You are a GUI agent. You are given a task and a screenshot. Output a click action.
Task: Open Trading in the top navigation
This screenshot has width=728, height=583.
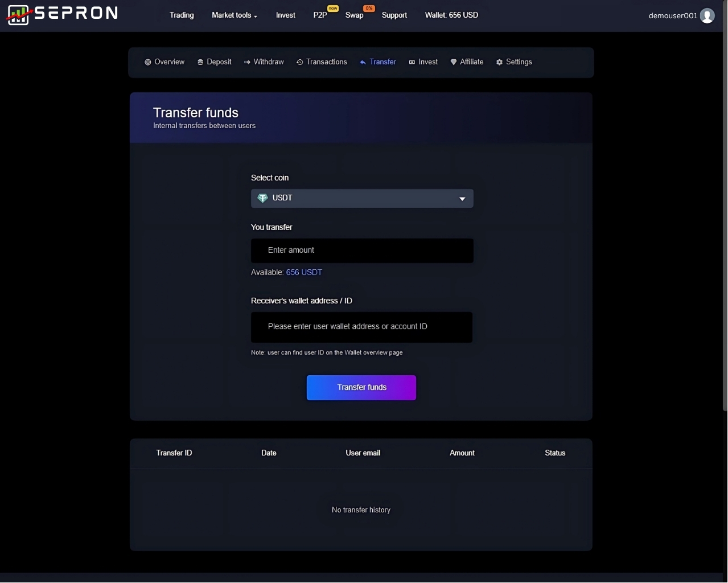[x=182, y=15]
